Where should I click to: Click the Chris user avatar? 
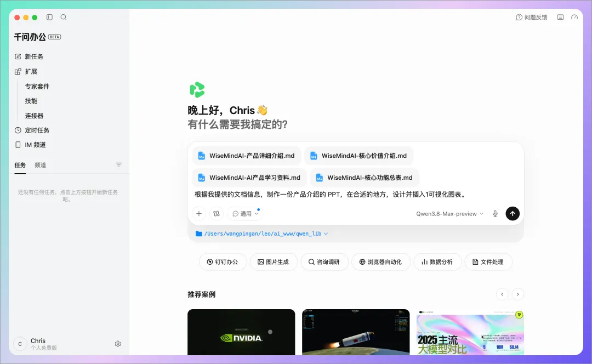pos(20,344)
